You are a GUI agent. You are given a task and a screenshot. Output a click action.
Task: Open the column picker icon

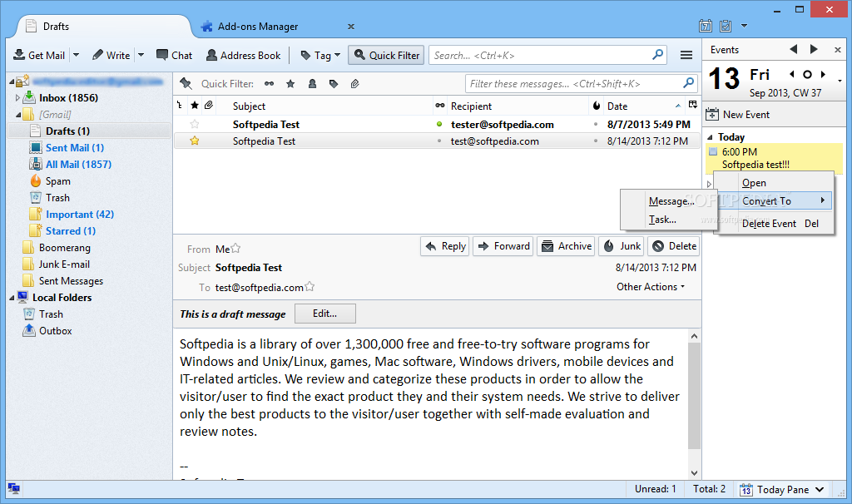point(693,105)
